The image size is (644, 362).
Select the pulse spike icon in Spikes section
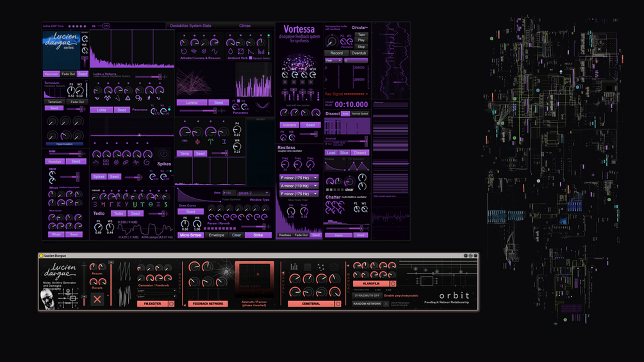(136, 163)
